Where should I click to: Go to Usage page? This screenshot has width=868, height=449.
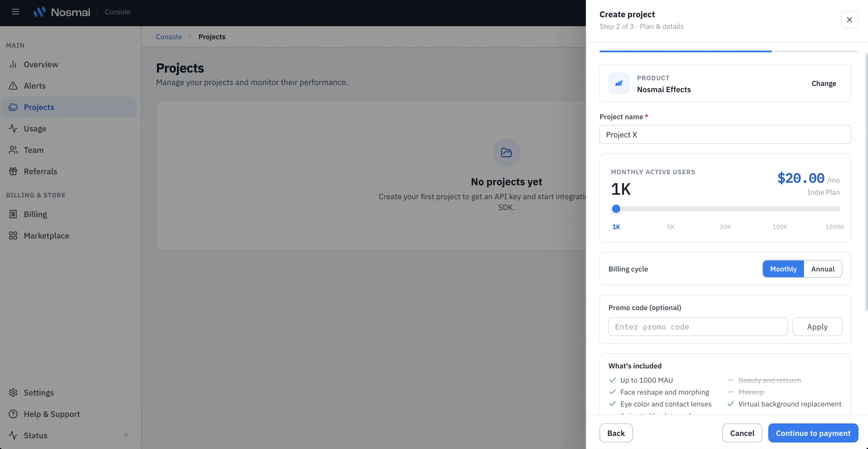point(69,128)
